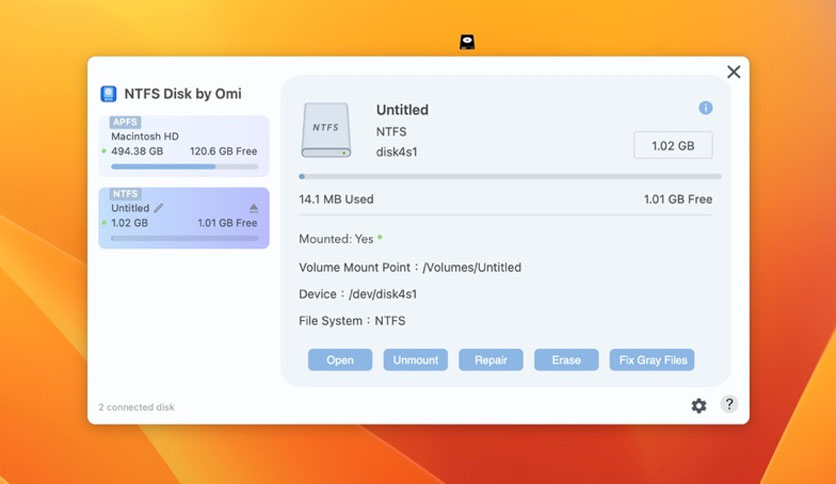The image size is (836, 484).
Task: Click the "14.1 MB Used" label
Action: tap(336, 199)
